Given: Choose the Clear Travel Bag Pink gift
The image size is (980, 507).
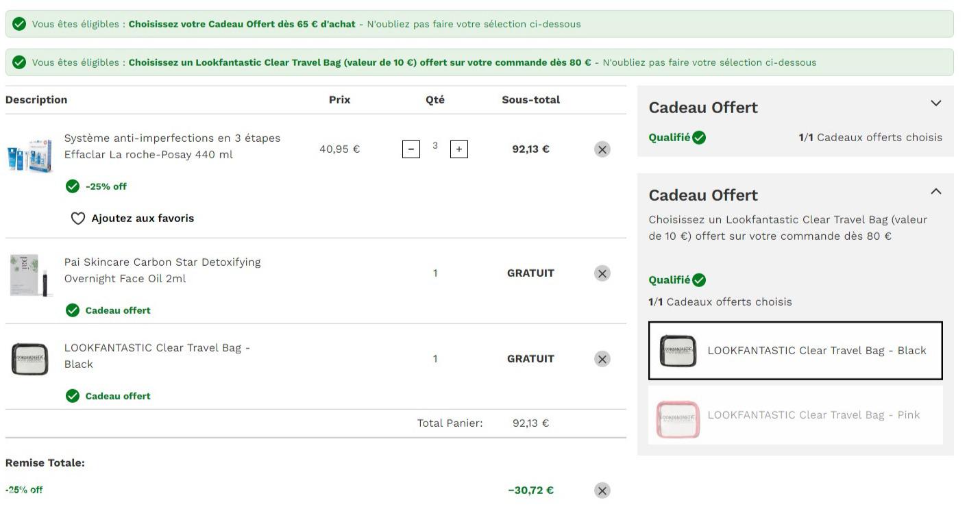Looking at the screenshot, I should (795, 415).
